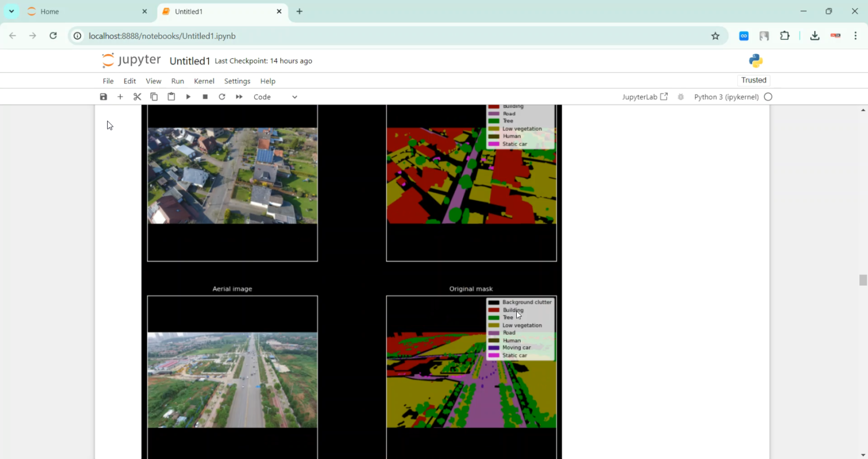Copy the selected cell
This screenshot has height=459, width=868.
[x=154, y=97]
